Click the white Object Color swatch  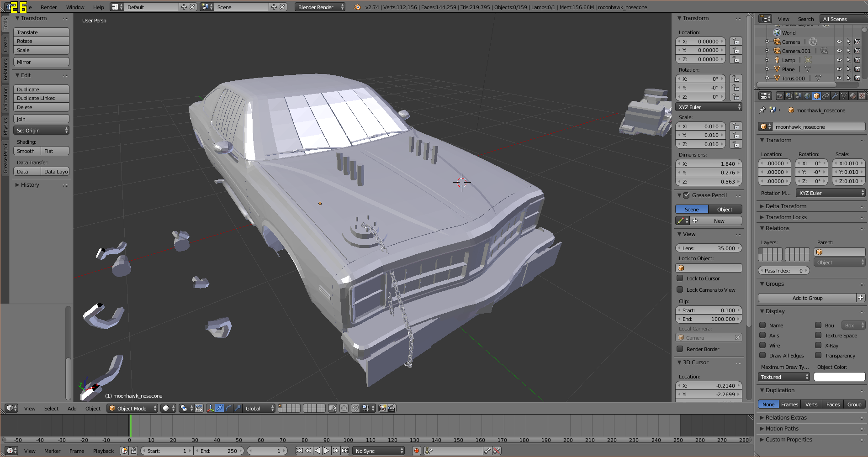[x=839, y=377]
